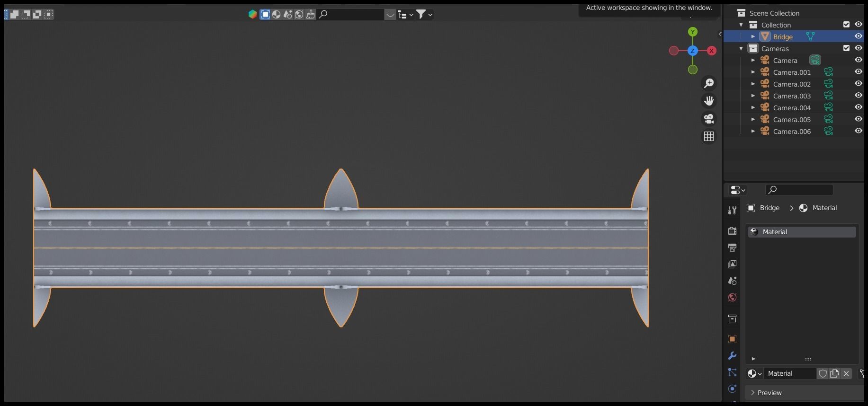Open the Physics properties tab
The height and width of the screenshot is (406, 868).
[x=732, y=388]
